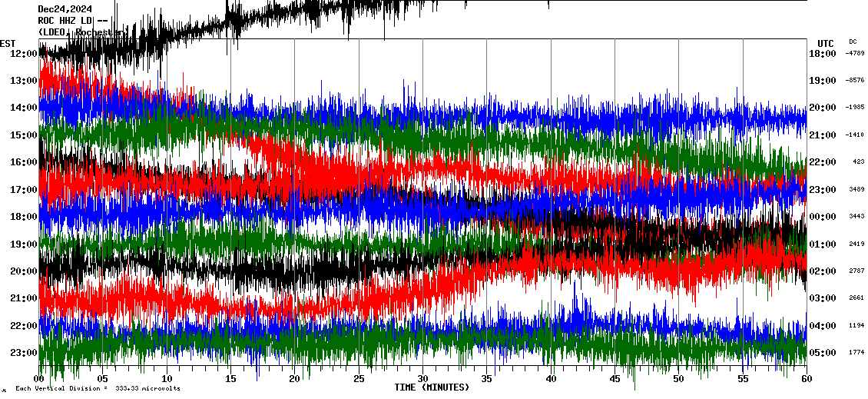
Task: Click the 45 minute tick label
Action: pyautogui.click(x=614, y=379)
